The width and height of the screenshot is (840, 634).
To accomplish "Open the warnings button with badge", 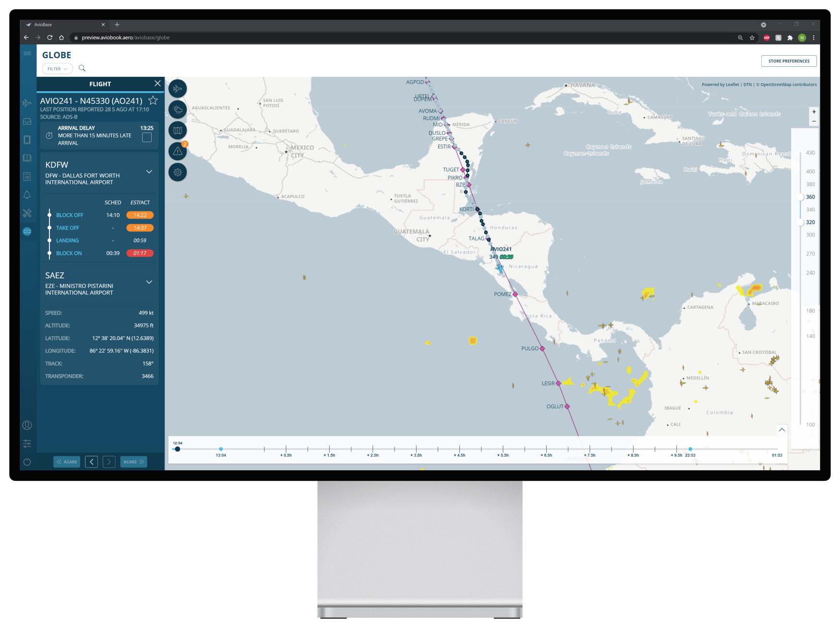I will click(x=178, y=151).
